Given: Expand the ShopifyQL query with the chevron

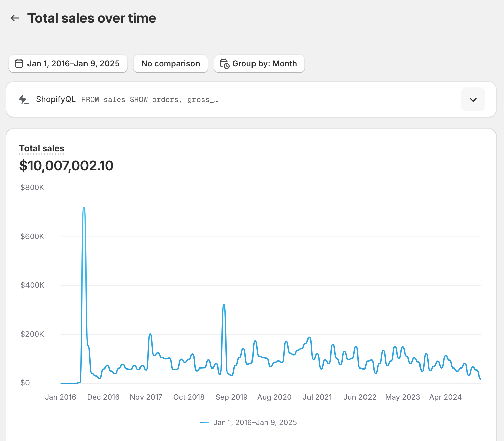Looking at the screenshot, I should [x=473, y=99].
